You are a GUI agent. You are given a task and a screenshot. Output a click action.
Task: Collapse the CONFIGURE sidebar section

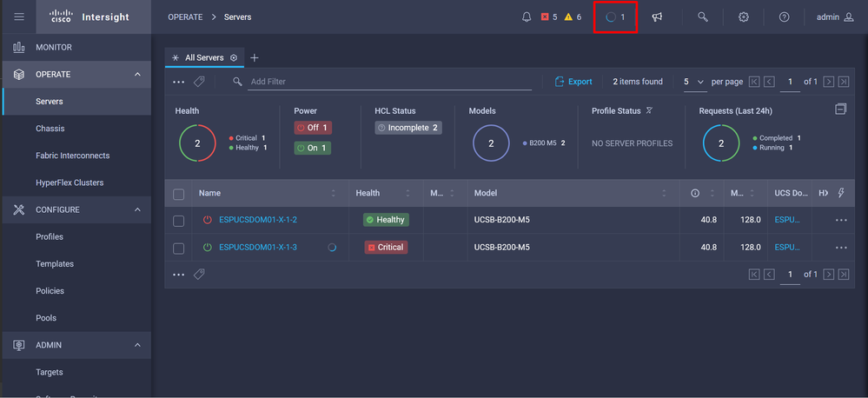(137, 209)
